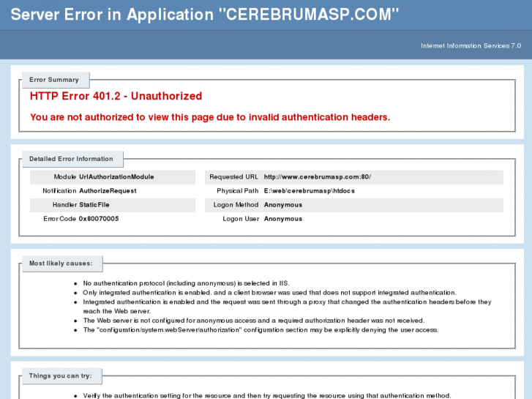Click the 'No authentication protocol' cause line
The image size is (532, 399).
187,283
